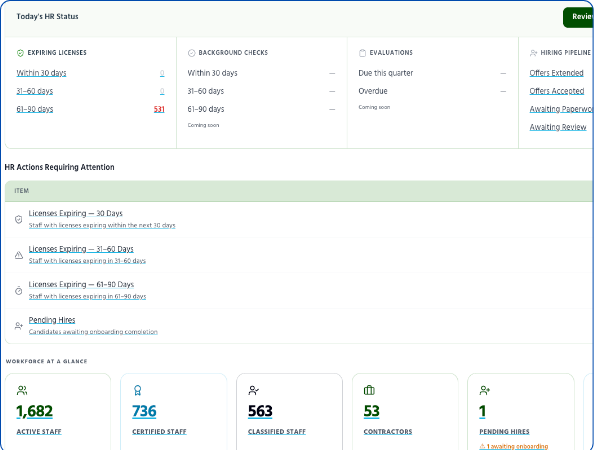This screenshot has width=600, height=450.
Task: Click stopwatch icon beside Licenses Expiring 61–90 Days
Action: click(x=18, y=290)
